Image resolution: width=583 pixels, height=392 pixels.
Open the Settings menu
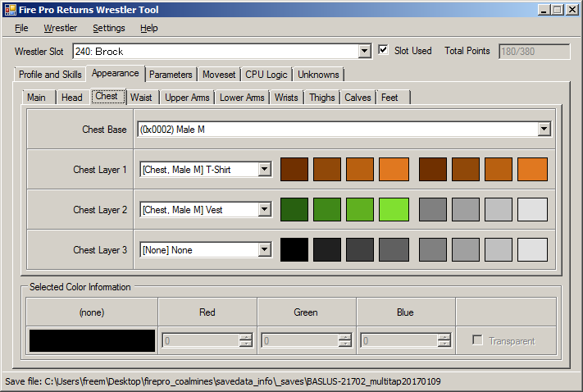point(109,28)
